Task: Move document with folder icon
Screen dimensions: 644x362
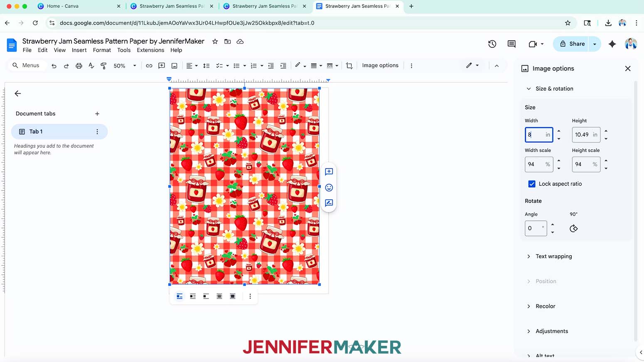Action: (227, 42)
